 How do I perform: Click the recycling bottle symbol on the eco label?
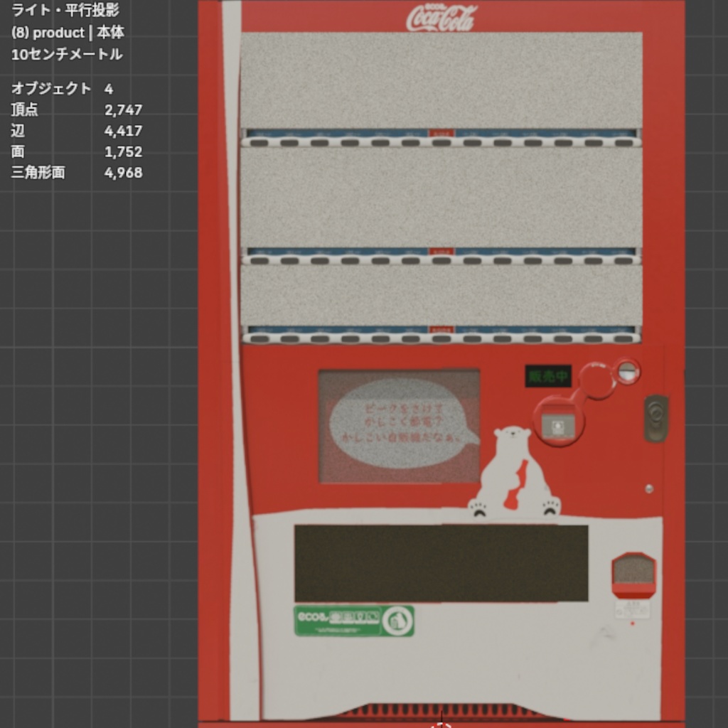click(x=398, y=619)
